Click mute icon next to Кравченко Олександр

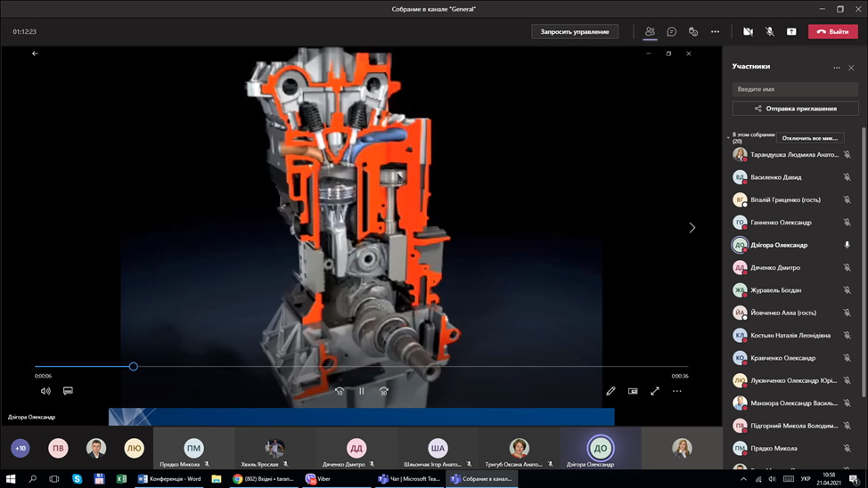click(847, 358)
